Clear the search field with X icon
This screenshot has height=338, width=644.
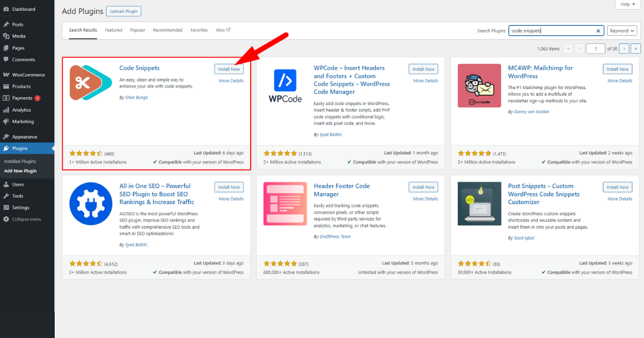click(x=598, y=31)
